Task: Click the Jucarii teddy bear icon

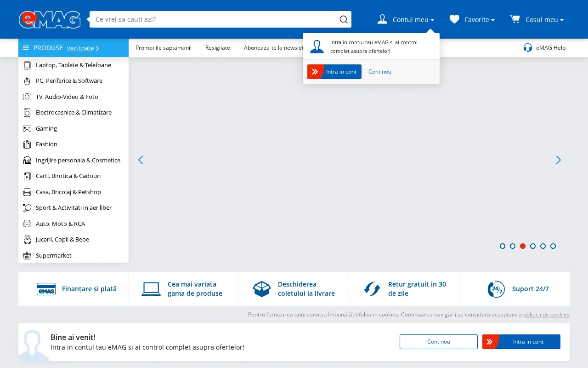Action: (27, 240)
